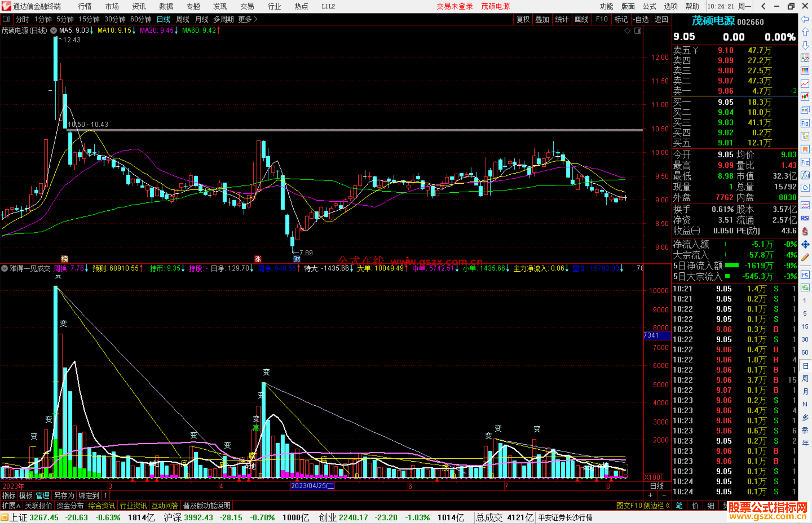Select 周线 weekly chart tab
Screen dimensions: 812x524
[183, 19]
